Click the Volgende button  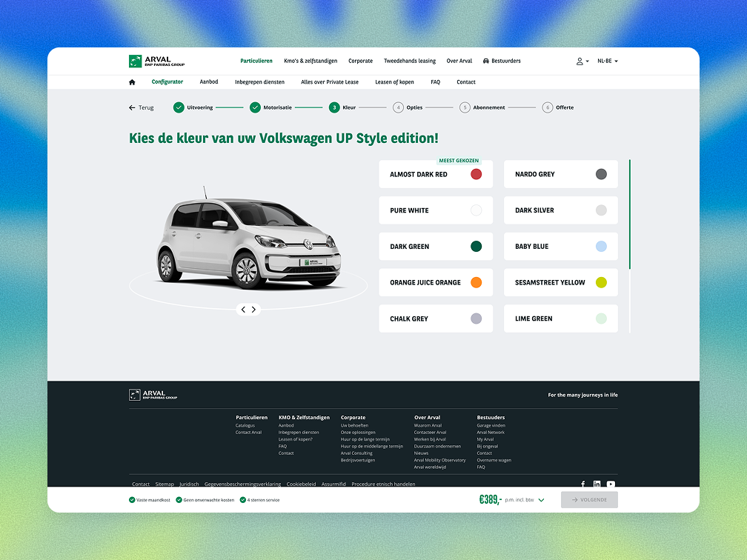pyautogui.click(x=589, y=500)
